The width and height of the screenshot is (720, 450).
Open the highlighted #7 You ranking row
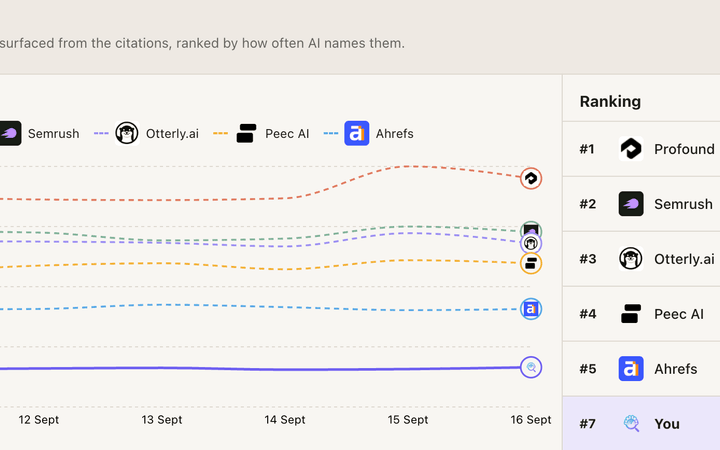641,423
